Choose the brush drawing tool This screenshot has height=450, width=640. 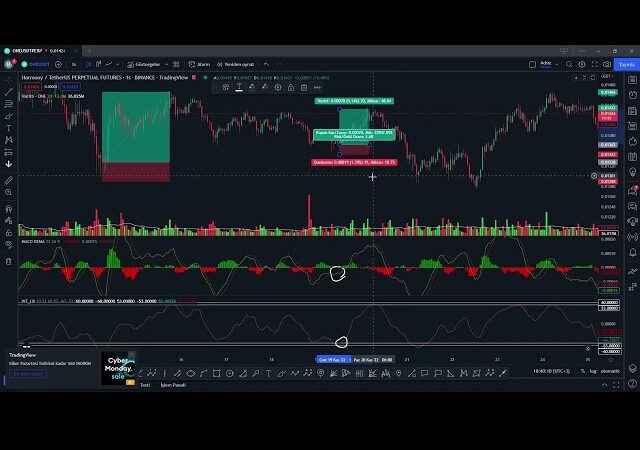[9, 116]
